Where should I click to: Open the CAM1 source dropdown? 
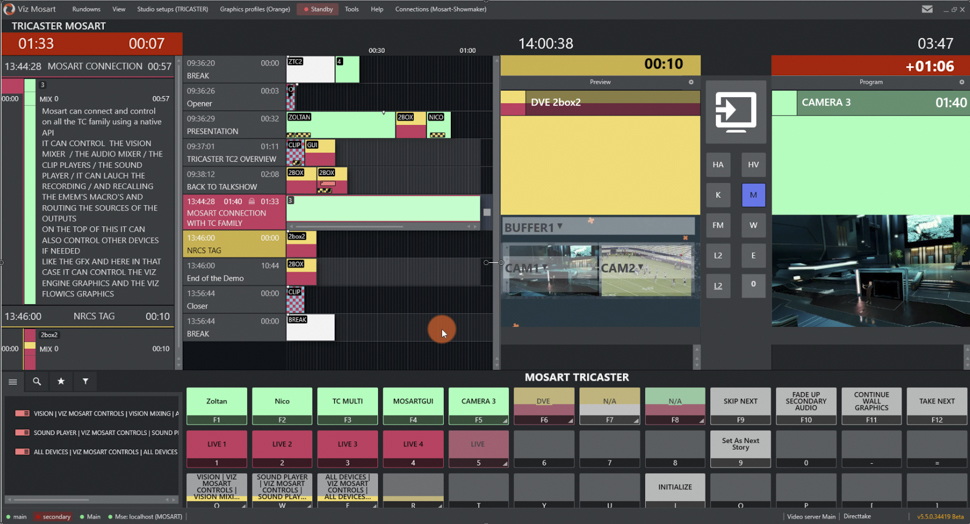[x=546, y=267]
